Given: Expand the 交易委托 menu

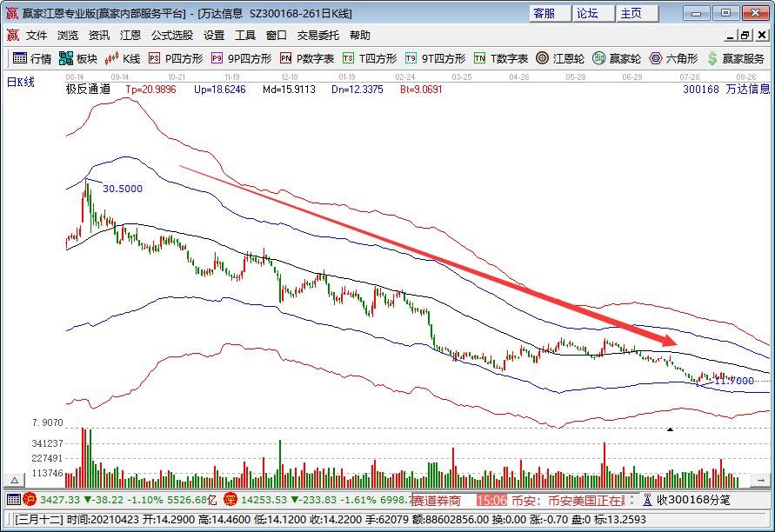Looking at the screenshot, I should pyautogui.click(x=317, y=35).
